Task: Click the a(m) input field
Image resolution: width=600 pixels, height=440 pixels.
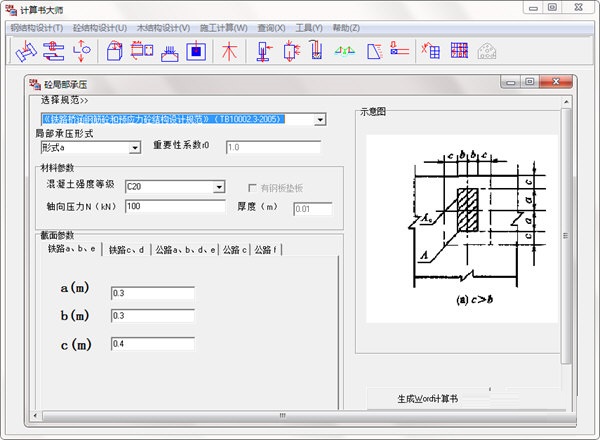Action: [x=153, y=293]
